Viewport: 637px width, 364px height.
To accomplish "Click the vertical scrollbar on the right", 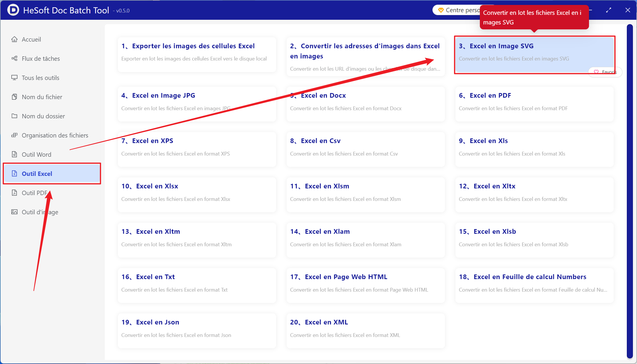I will click(x=630, y=191).
